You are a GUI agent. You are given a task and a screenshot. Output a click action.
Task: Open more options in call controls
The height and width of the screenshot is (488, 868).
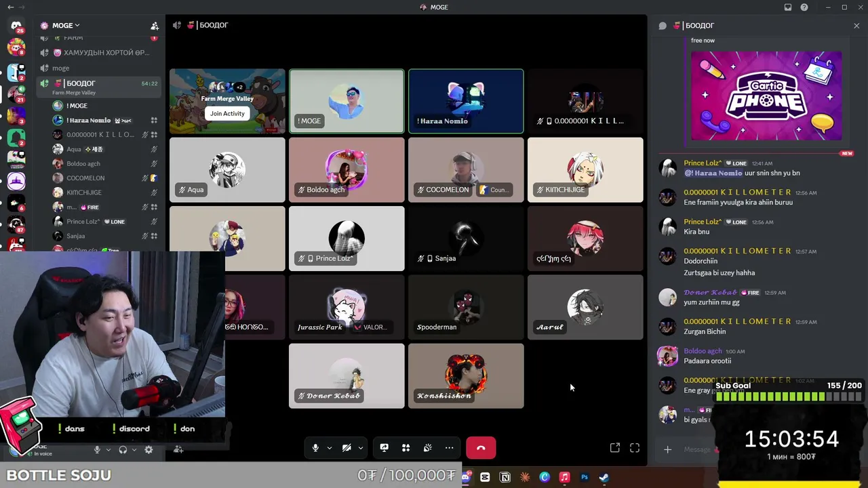(x=449, y=448)
